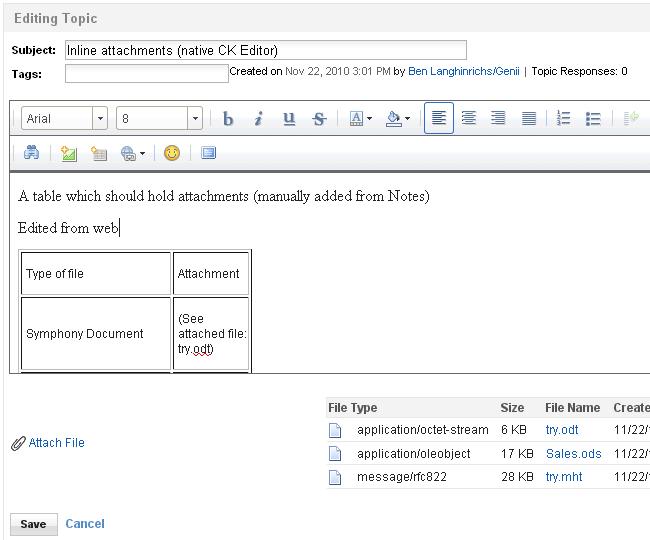Toggle italic formatting
This screenshot has width=650, height=540.
(x=258, y=119)
